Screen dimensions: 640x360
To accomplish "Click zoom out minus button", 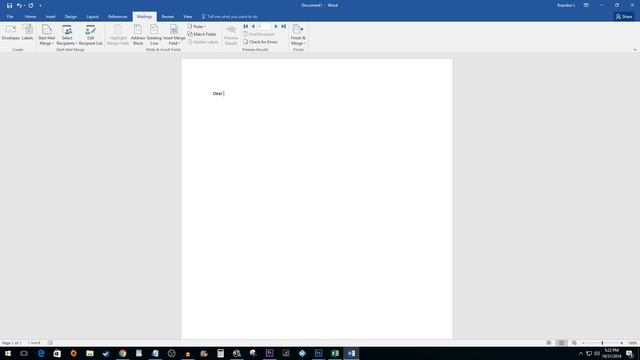I will click(x=583, y=343).
